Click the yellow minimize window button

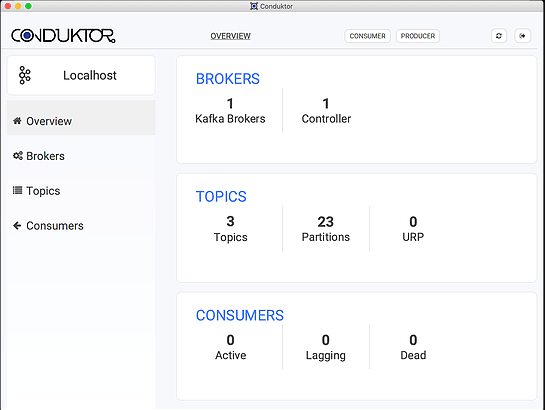click(18, 6)
